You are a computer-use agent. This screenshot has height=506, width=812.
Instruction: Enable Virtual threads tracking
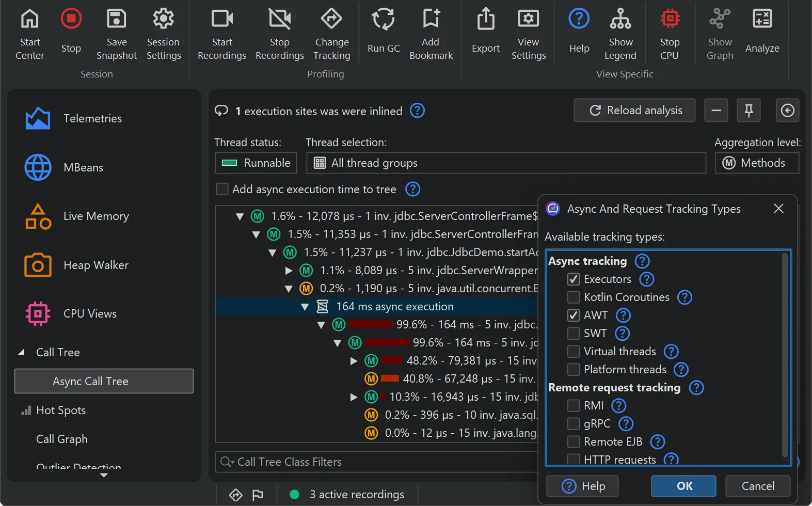[x=574, y=352]
